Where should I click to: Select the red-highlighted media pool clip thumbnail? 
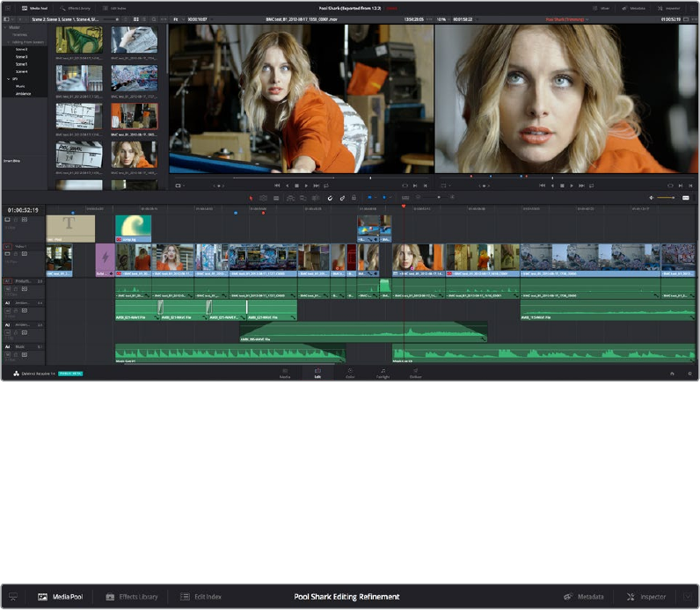[x=135, y=117]
